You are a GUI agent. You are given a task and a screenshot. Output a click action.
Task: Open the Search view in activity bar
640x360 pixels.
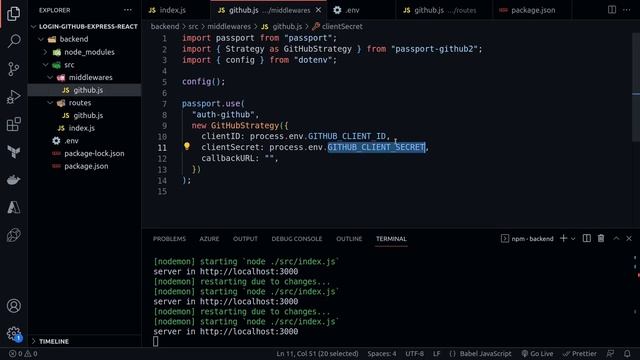coord(13,41)
